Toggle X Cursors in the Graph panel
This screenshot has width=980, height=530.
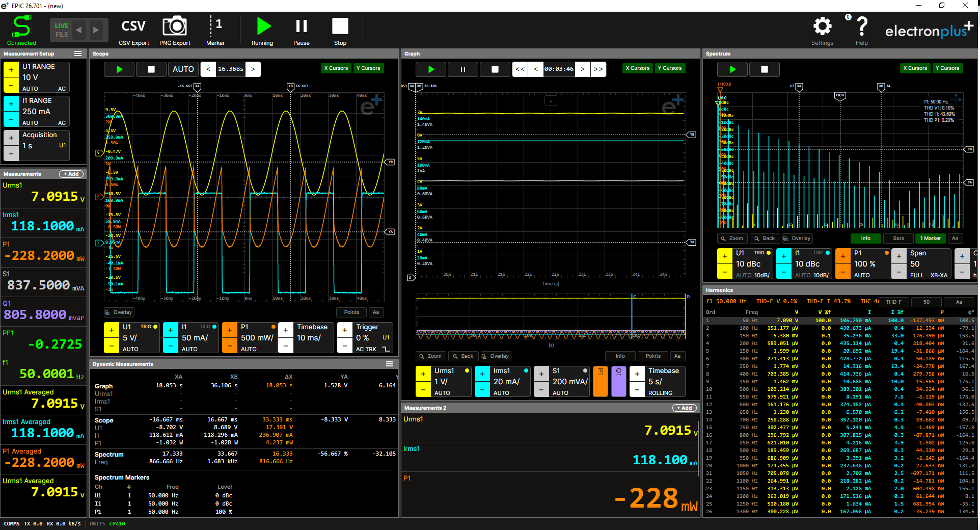(638, 68)
